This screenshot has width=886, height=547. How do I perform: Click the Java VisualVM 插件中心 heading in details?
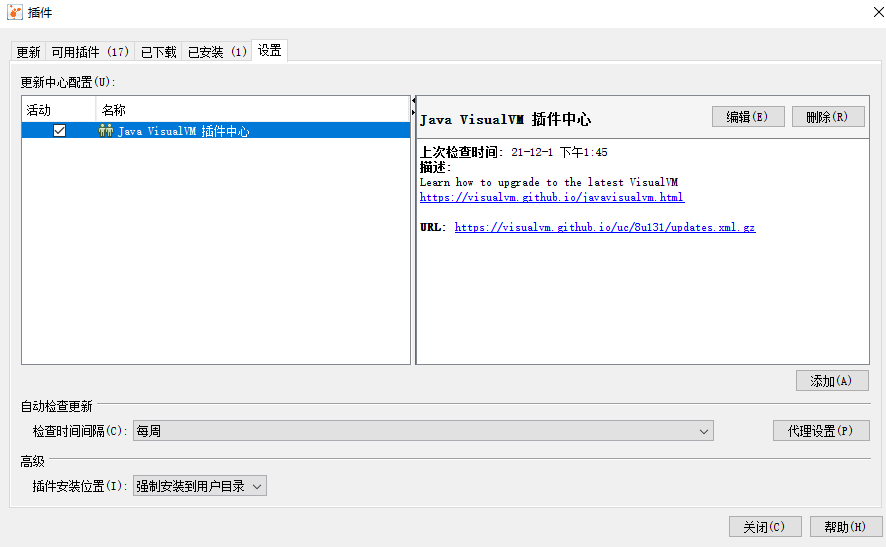tap(505, 119)
